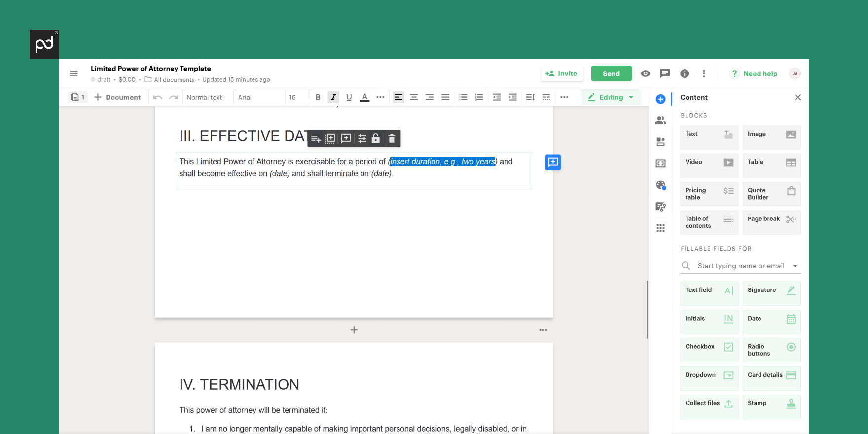Viewport: 868px width, 434px height.
Task: Open Variables sidebar icon
Action: point(661,163)
